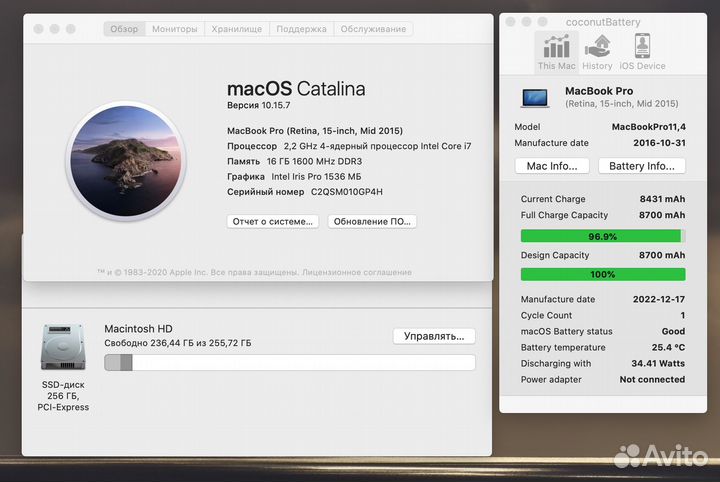Click Full Charge Capacity 8700 mAh value
Viewport: 720px width, 482px height.
tap(662, 215)
